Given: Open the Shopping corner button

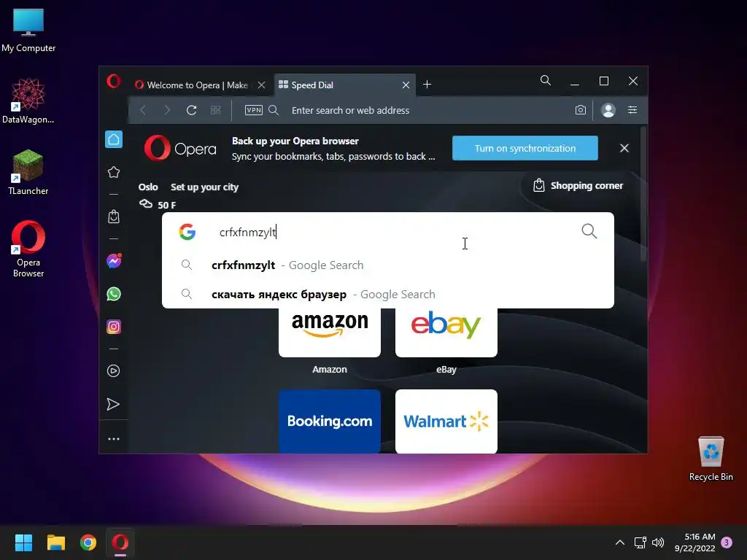Looking at the screenshot, I should point(578,186).
